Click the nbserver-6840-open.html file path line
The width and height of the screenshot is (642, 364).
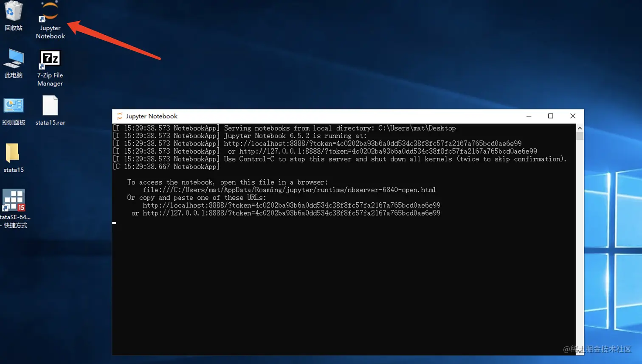[289, 190]
